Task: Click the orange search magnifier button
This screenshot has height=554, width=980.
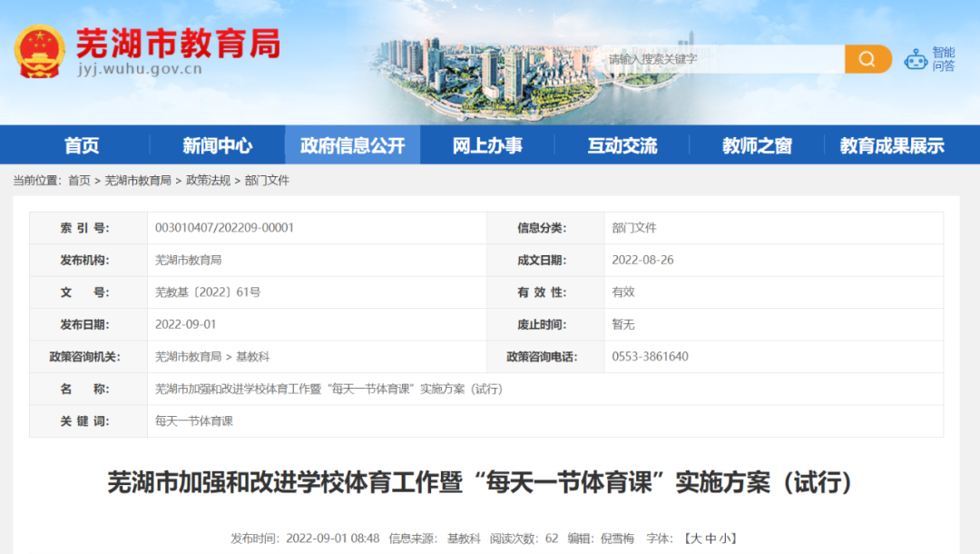Action: click(867, 60)
